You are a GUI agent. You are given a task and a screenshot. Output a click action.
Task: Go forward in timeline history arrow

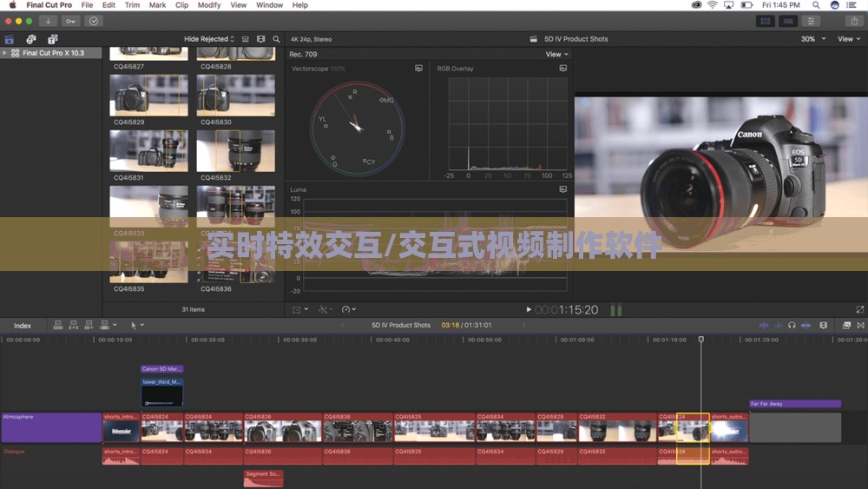[x=523, y=325]
